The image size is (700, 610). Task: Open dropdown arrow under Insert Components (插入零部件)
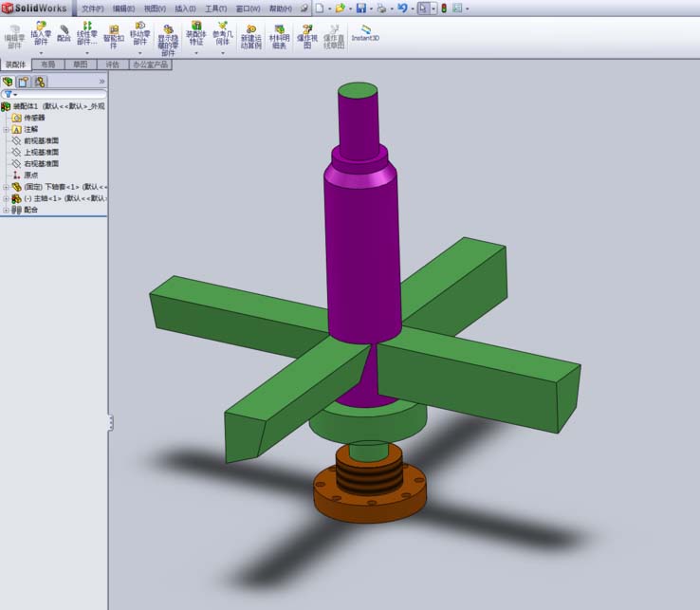point(41,53)
